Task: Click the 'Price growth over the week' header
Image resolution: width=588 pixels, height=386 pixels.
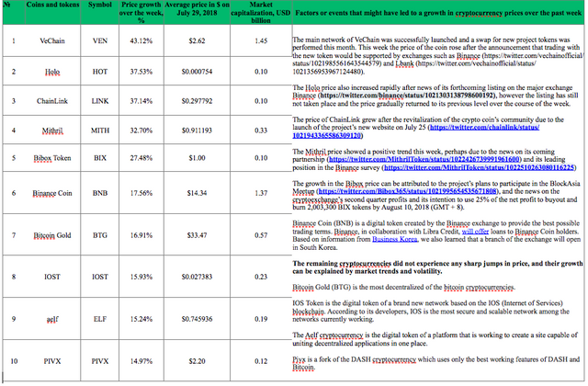Action: tap(141, 12)
